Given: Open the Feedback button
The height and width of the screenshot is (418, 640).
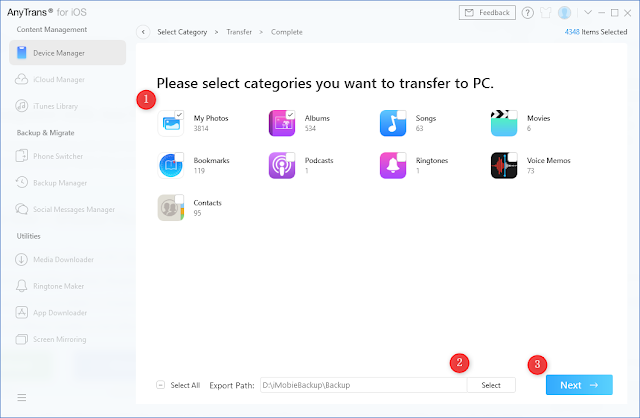Looking at the screenshot, I should coord(487,13).
